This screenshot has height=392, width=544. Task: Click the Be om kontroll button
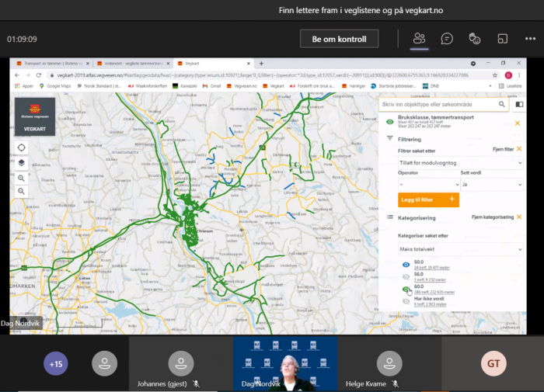pos(339,39)
